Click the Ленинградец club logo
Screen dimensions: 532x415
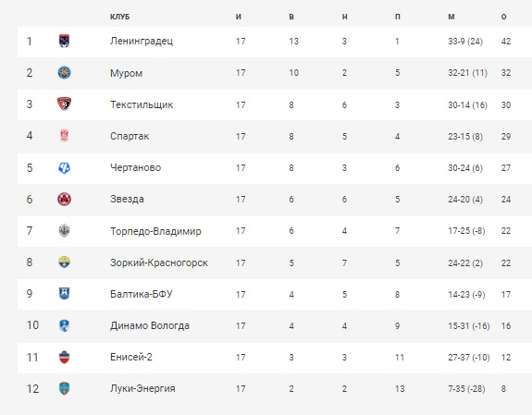point(64,41)
